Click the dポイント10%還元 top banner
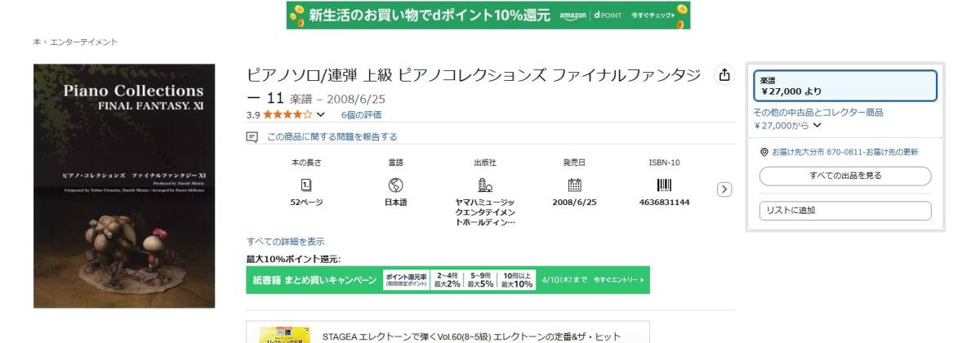 488,16
